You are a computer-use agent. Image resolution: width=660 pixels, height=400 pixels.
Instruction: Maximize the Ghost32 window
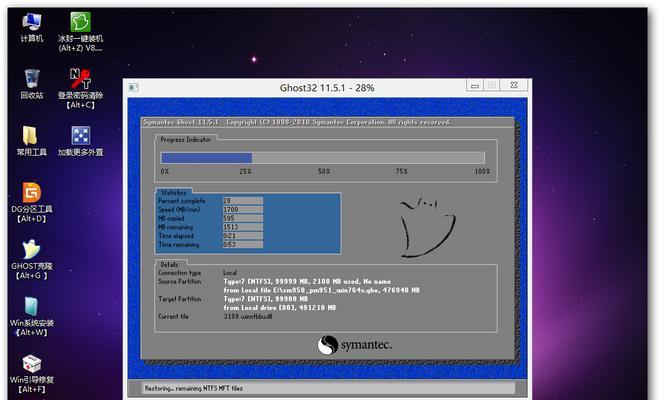(492, 85)
